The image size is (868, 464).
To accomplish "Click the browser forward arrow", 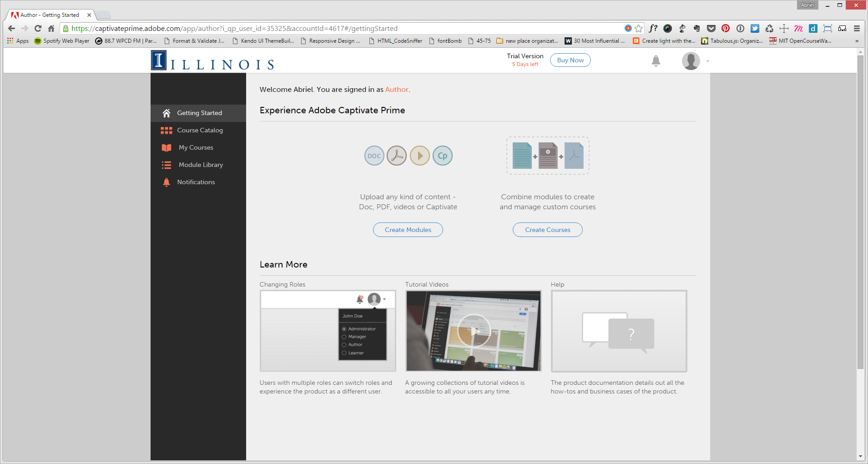I will (25, 28).
